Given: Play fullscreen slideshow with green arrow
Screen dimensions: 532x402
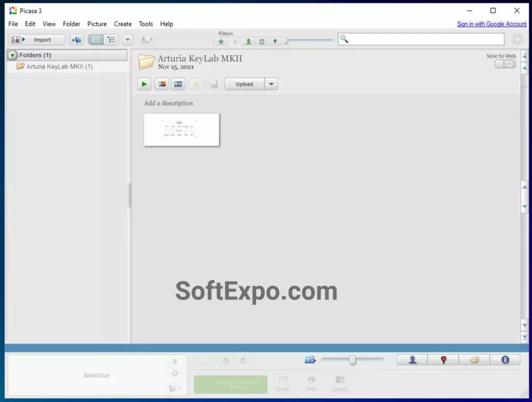Looking at the screenshot, I should [144, 84].
